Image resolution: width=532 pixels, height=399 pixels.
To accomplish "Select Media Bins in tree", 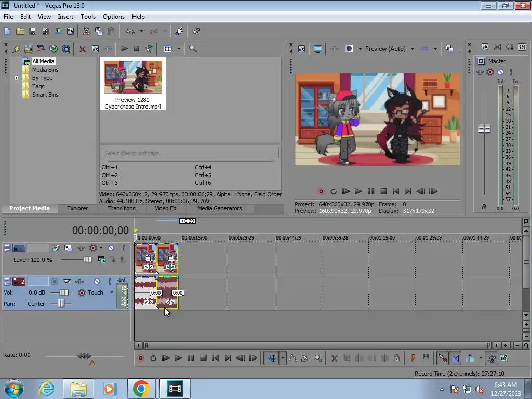I will (x=45, y=70).
